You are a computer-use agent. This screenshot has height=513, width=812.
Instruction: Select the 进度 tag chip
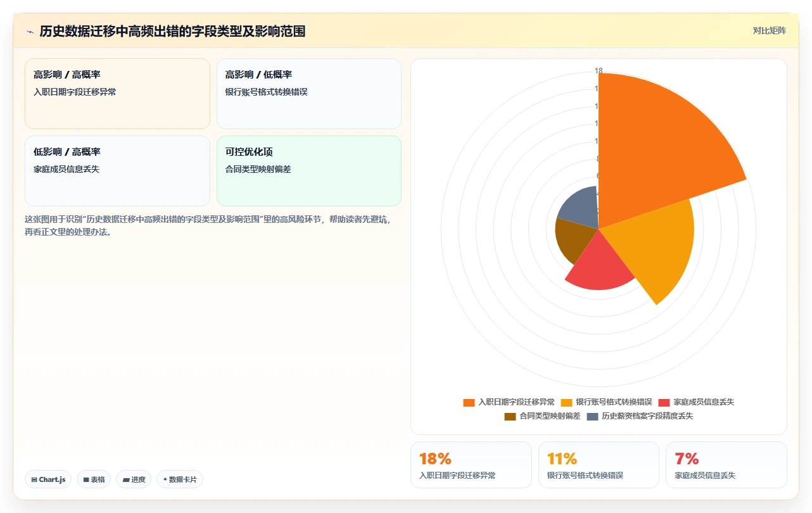coord(134,479)
